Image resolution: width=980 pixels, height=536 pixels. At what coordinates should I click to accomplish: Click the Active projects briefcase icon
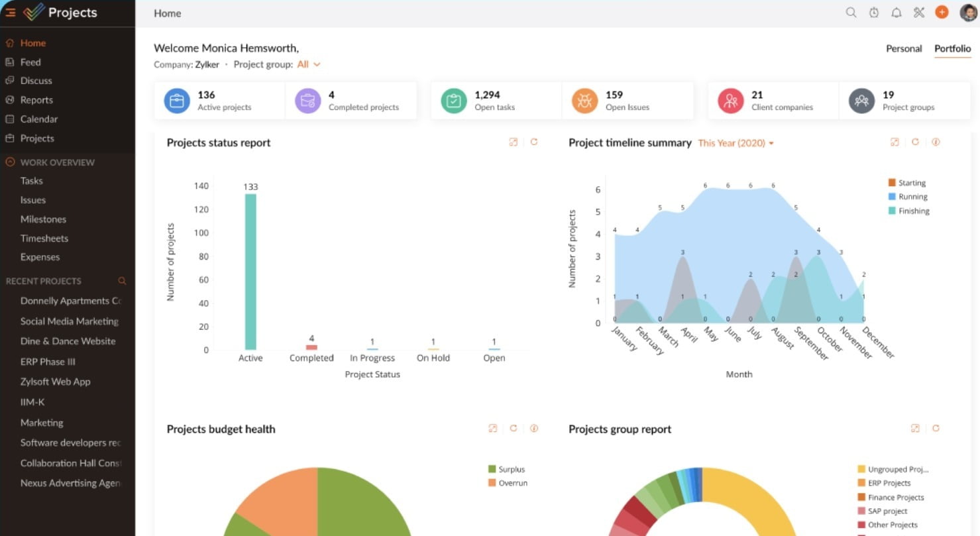(177, 101)
